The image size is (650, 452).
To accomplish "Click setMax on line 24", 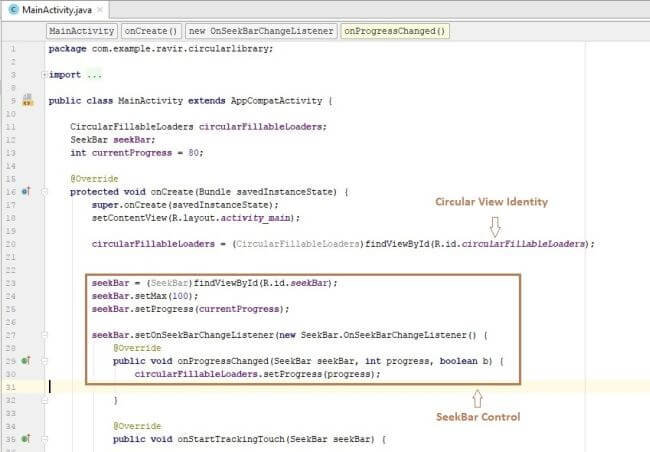I will [x=150, y=296].
